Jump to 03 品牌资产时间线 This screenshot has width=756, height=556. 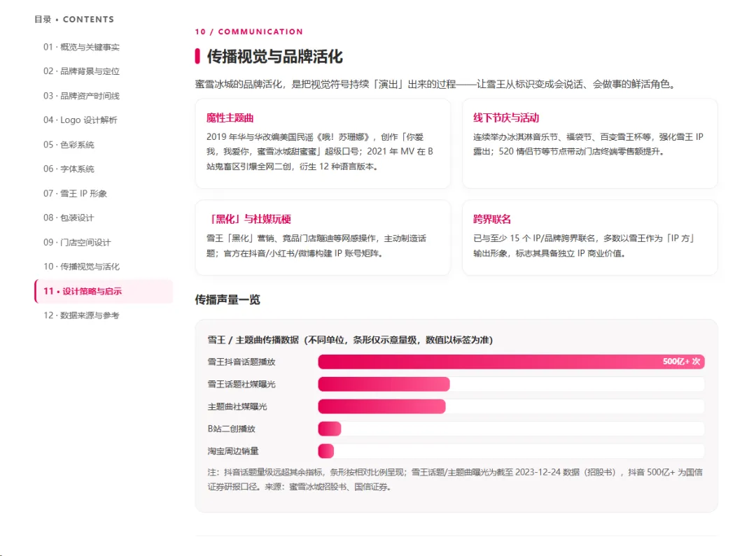tap(81, 95)
